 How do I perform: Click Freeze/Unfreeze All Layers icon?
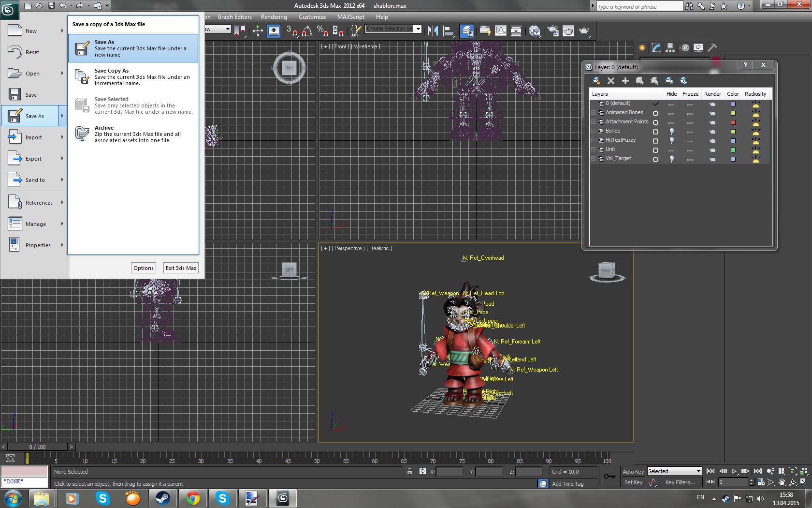[x=683, y=81]
